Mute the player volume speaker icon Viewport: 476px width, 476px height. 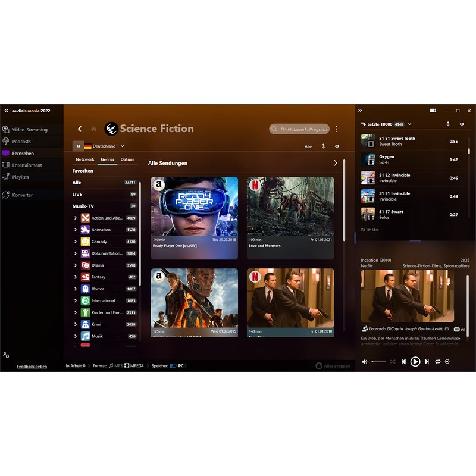(x=365, y=362)
